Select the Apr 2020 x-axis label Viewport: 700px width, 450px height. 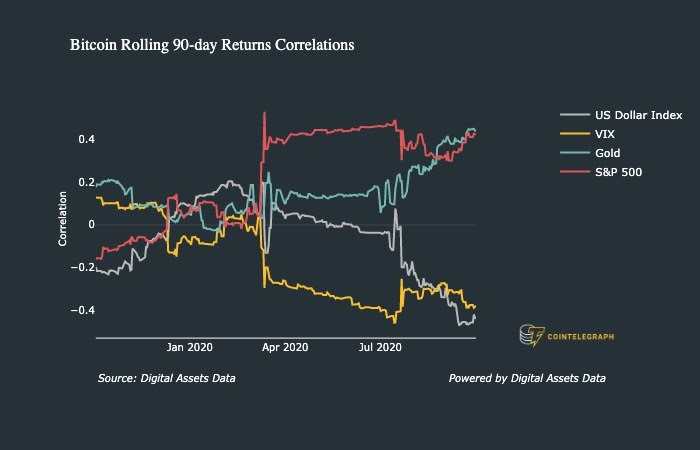tap(285, 347)
